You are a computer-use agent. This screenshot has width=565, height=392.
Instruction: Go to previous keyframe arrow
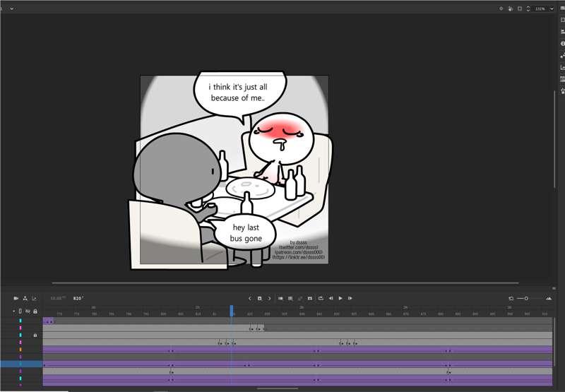(x=250, y=298)
